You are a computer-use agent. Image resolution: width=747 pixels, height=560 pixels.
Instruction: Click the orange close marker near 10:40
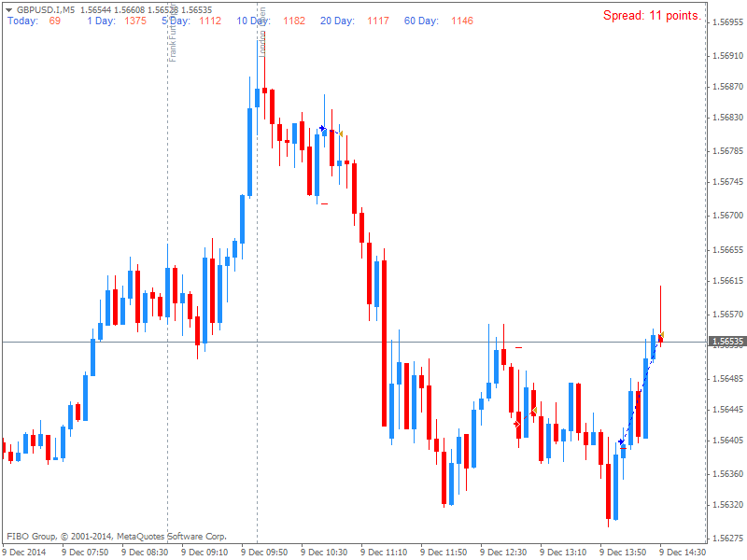(341, 133)
